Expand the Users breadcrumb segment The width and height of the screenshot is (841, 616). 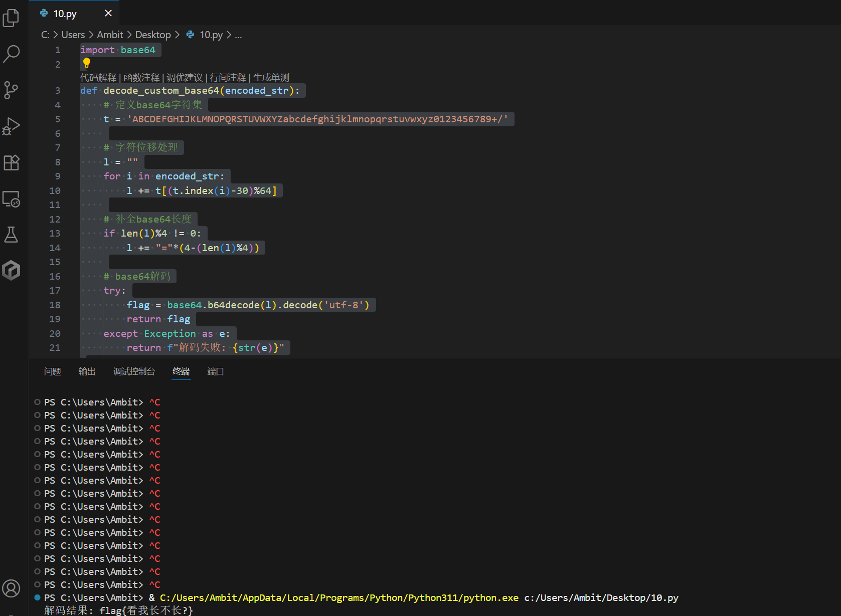[x=73, y=35]
